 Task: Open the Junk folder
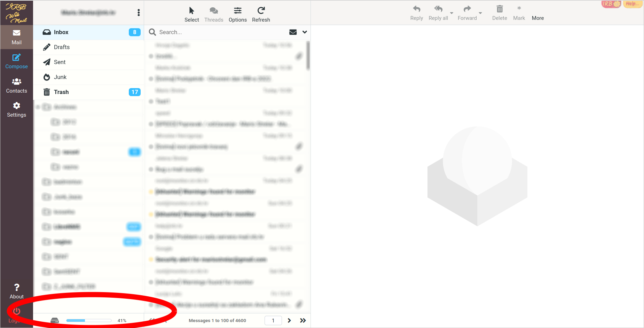pyautogui.click(x=60, y=77)
